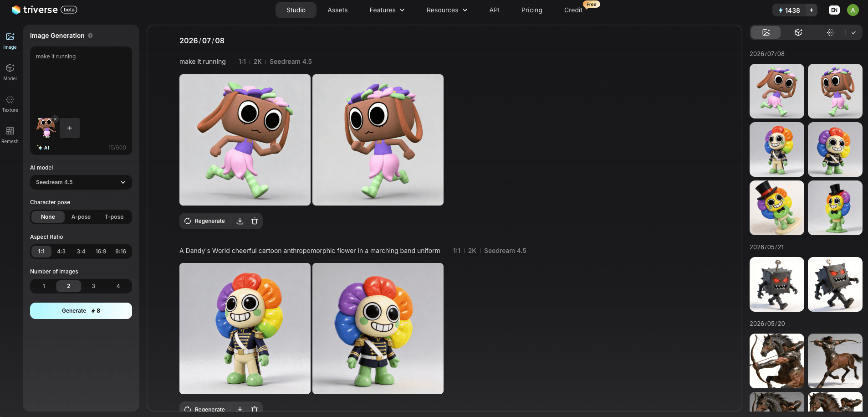The height and width of the screenshot is (417, 868).
Task: Choose the 9:16 aspect ratio
Action: (121, 252)
